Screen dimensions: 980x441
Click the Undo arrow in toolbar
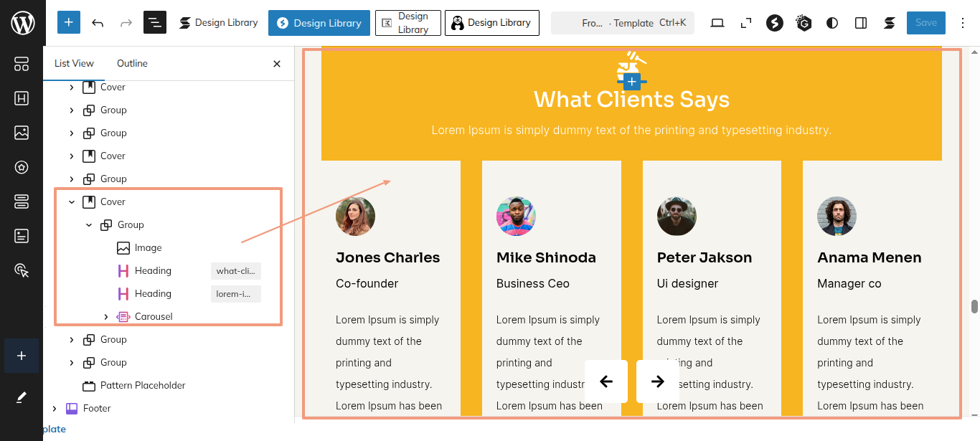click(98, 23)
